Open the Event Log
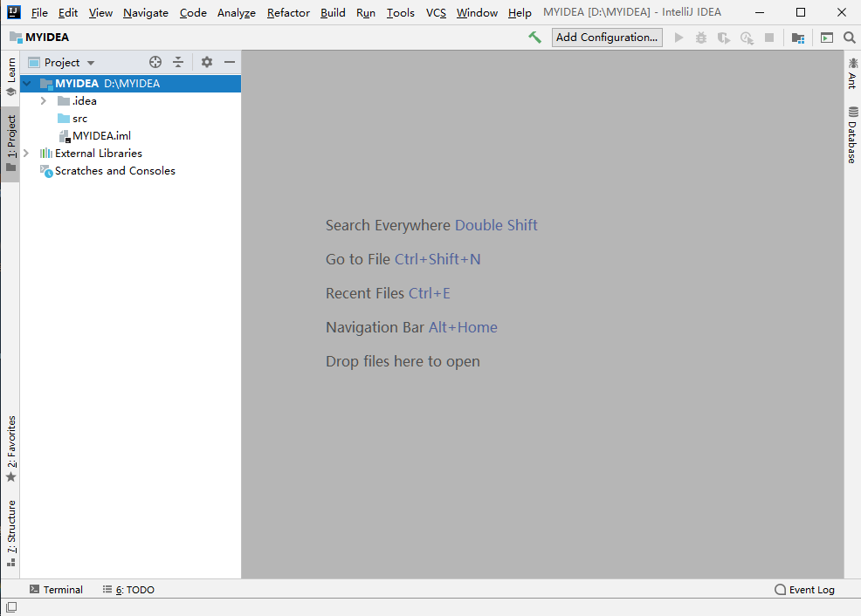This screenshot has width=861, height=616. 804,590
